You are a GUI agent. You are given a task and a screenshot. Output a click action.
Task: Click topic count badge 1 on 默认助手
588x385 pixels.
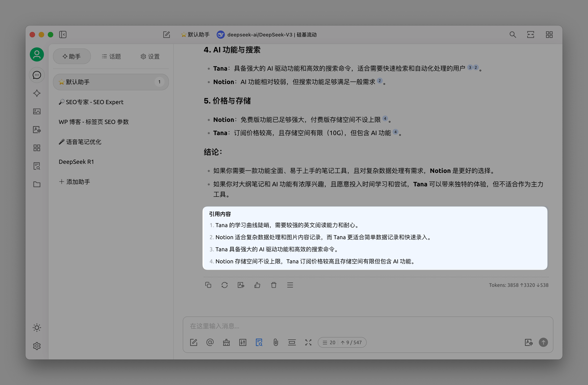click(x=159, y=82)
